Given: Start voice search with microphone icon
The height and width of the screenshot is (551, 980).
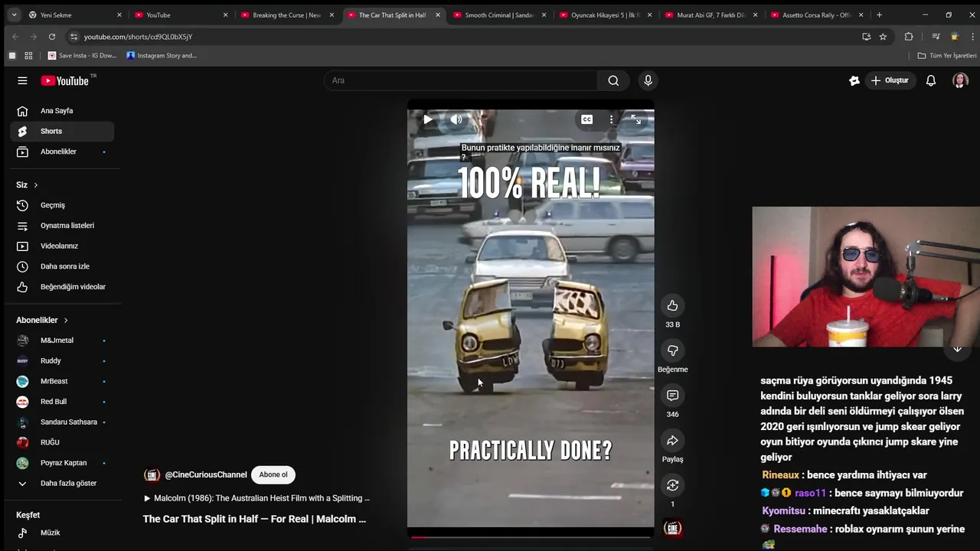Looking at the screenshot, I should pos(648,80).
